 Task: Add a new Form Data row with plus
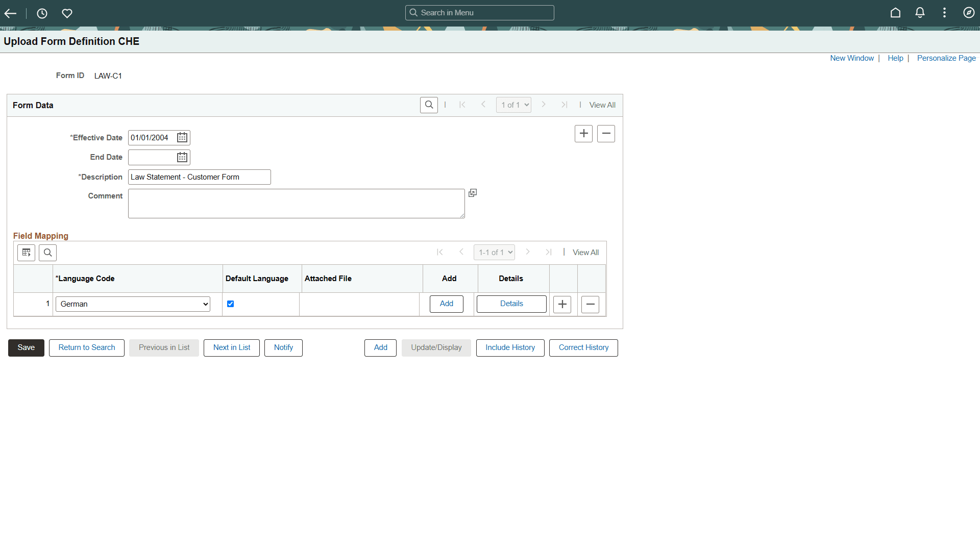[583, 134]
